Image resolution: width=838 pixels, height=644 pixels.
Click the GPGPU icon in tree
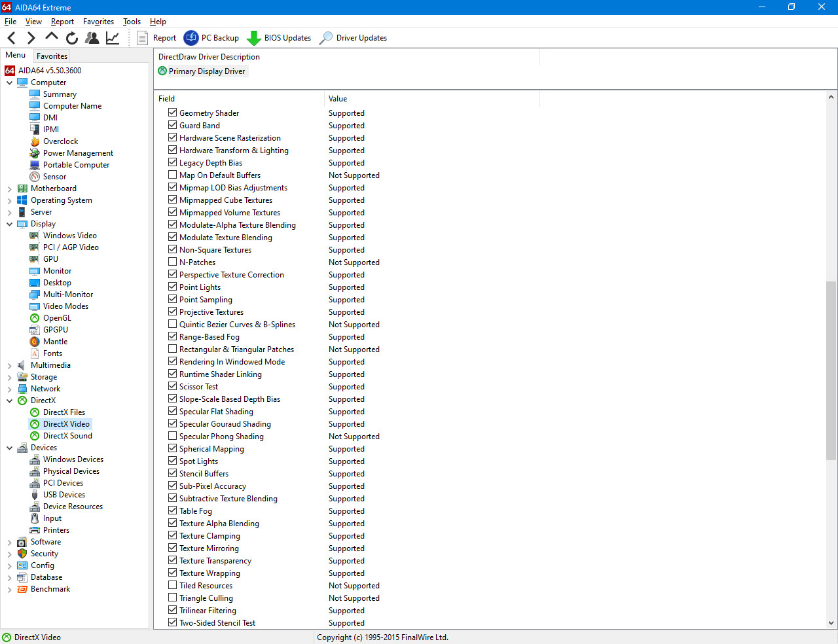coord(35,330)
